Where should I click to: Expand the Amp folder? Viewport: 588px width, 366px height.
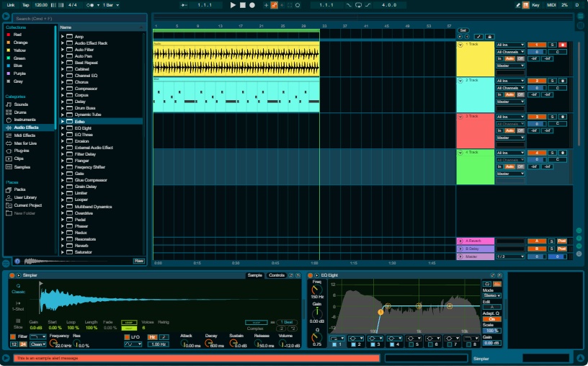tap(63, 36)
